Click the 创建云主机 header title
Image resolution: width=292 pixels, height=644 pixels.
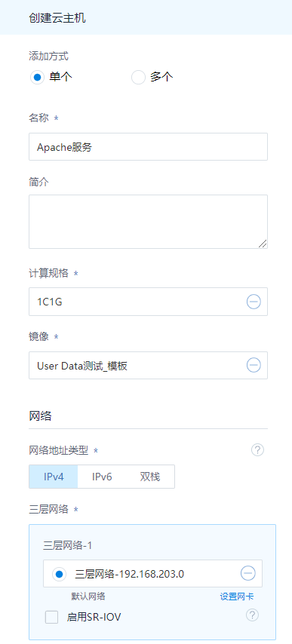click(57, 19)
